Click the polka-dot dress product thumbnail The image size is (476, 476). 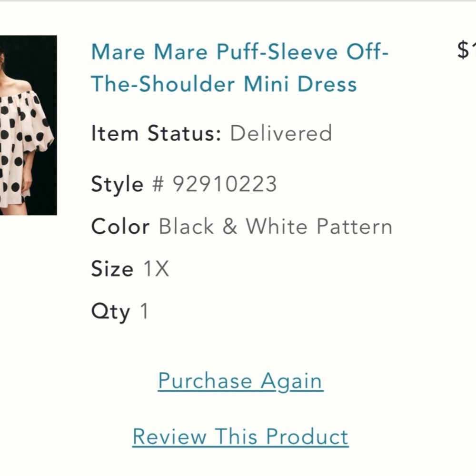(x=29, y=124)
